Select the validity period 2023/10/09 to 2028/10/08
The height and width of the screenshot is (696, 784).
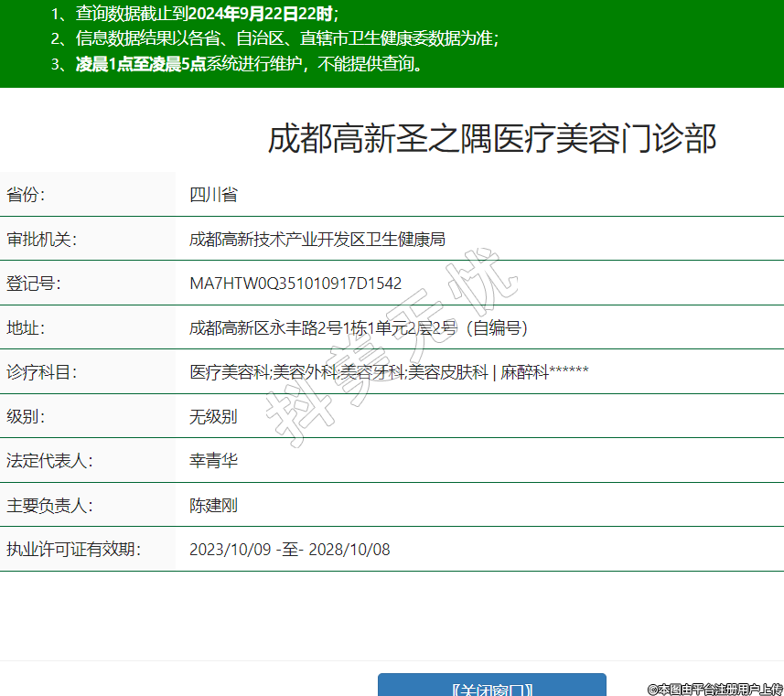[290, 550]
